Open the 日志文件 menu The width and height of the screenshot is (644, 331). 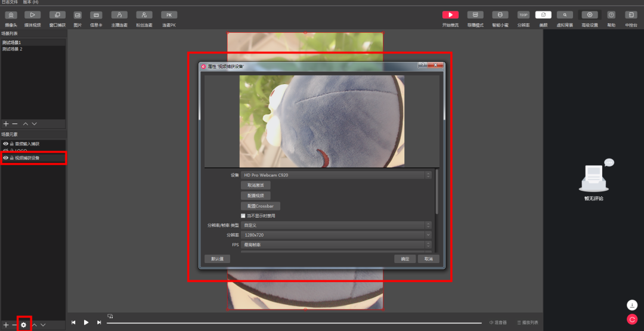9,2
